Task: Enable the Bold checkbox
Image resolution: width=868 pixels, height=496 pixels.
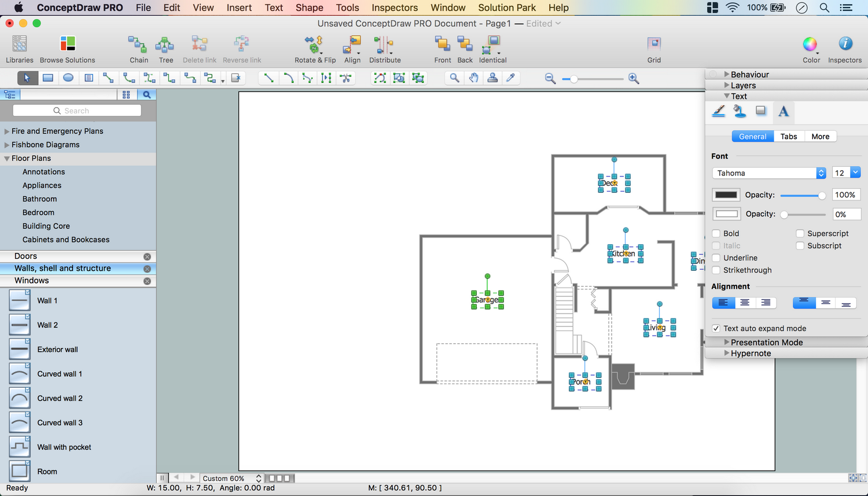Action: pyautogui.click(x=716, y=234)
